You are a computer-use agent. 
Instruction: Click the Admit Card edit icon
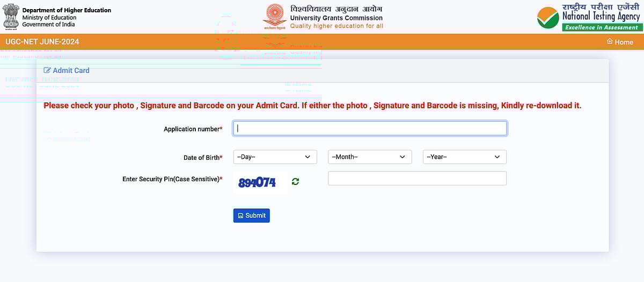pos(47,70)
